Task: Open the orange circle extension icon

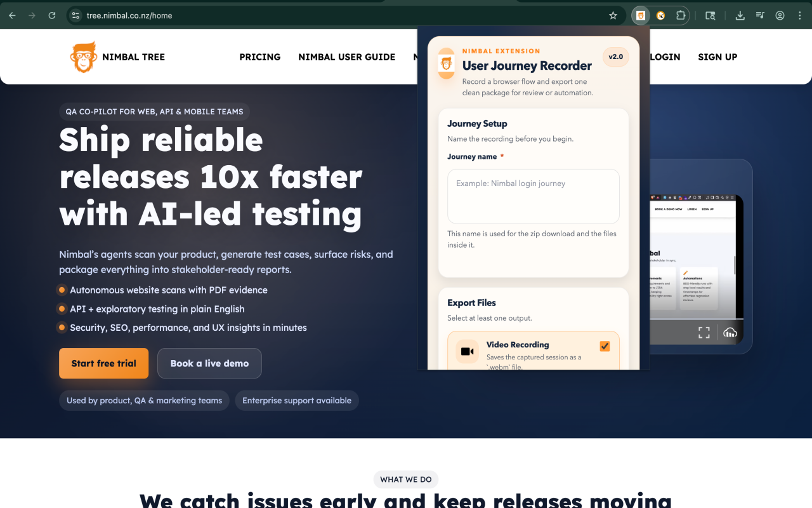Action: (660, 16)
